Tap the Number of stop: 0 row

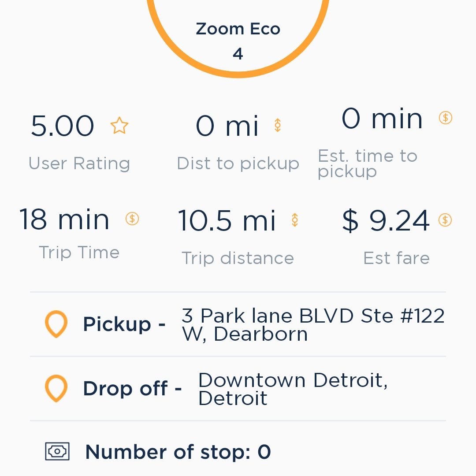(x=238, y=452)
